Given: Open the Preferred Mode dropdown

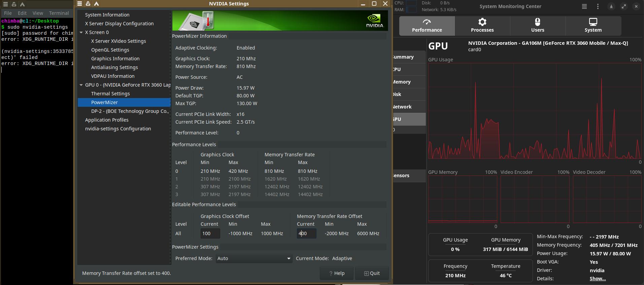Looking at the screenshot, I should tap(254, 258).
